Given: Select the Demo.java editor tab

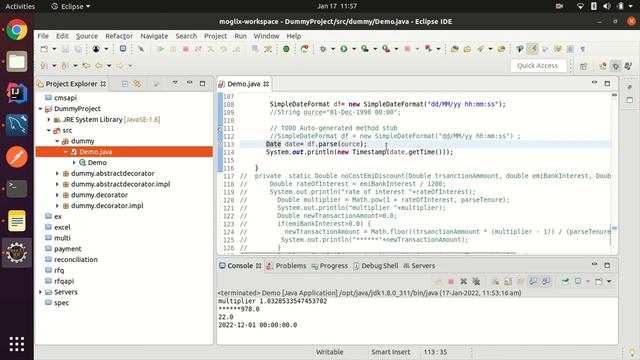Looking at the screenshot, I should (244, 84).
